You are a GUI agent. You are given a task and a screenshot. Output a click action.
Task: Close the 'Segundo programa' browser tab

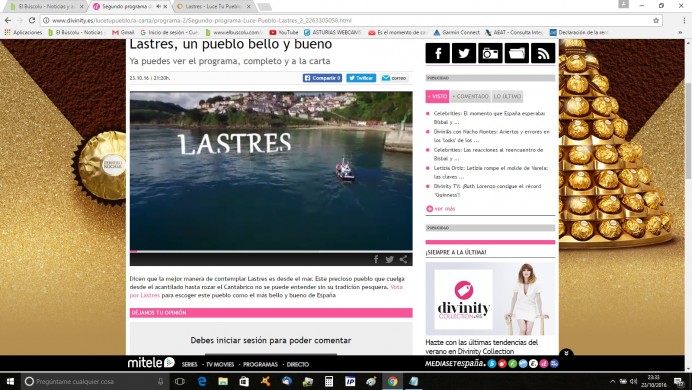(x=165, y=7)
